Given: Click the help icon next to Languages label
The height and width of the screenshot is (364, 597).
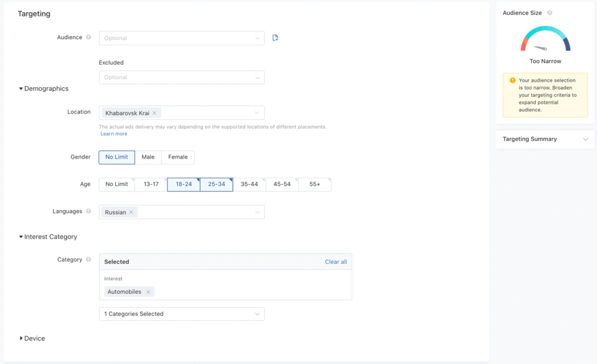Looking at the screenshot, I should (89, 211).
